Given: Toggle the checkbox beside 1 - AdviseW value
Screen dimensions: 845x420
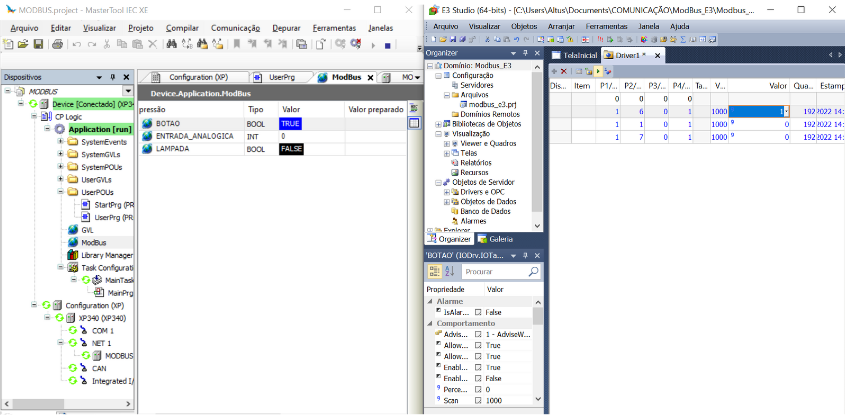Looking at the screenshot, I should pos(478,334).
